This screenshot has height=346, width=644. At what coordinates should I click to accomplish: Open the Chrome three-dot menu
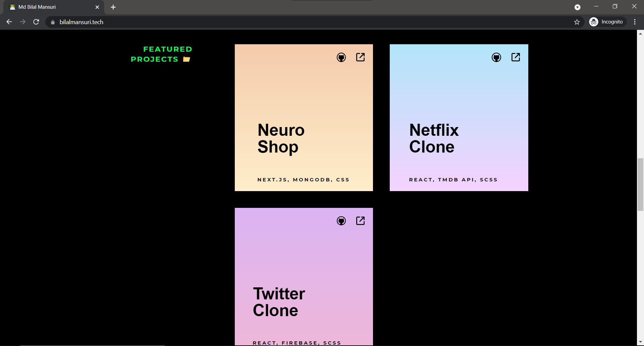(x=635, y=22)
